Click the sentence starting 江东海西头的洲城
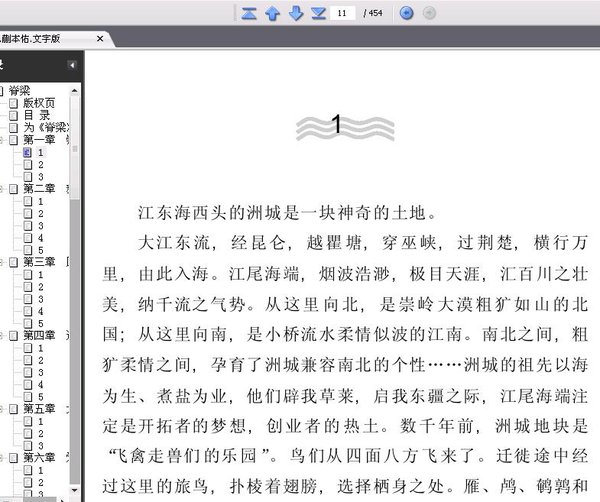This screenshot has width=600, height=502. click(287, 213)
